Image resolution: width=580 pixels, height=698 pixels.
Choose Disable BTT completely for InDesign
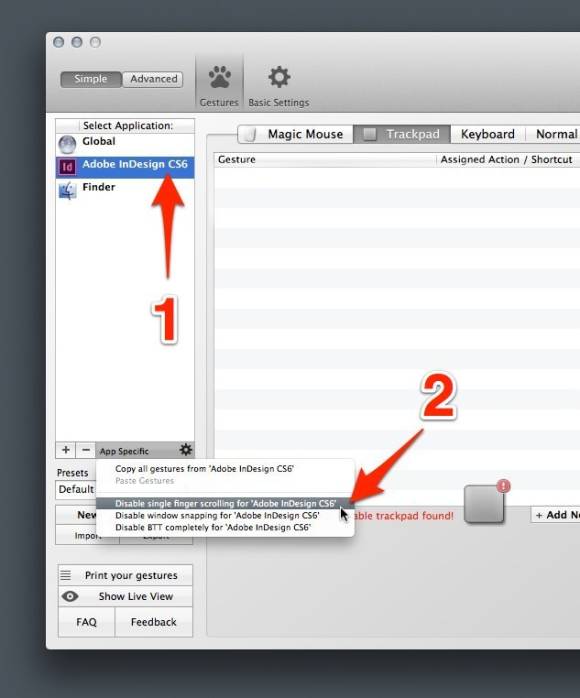click(x=225, y=527)
